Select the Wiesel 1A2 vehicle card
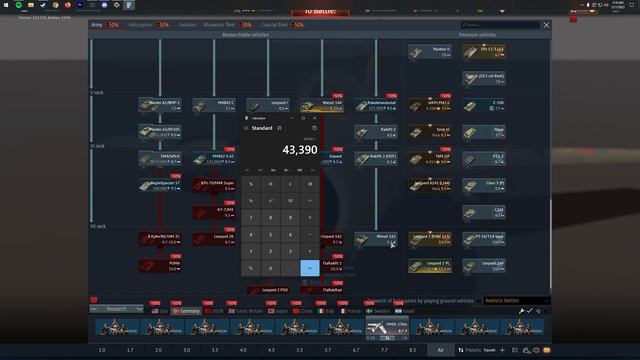 [376, 239]
